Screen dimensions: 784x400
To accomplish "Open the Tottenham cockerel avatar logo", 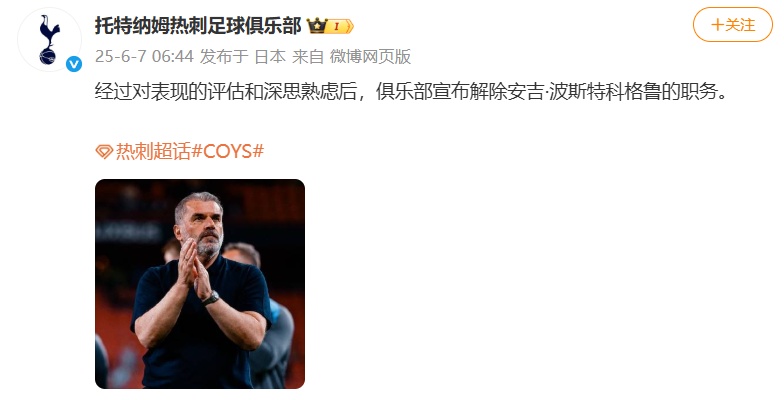I will pos(50,40).
